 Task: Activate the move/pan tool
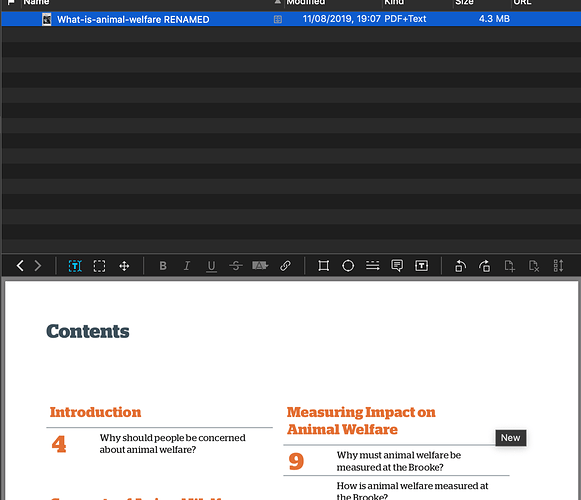click(x=124, y=266)
